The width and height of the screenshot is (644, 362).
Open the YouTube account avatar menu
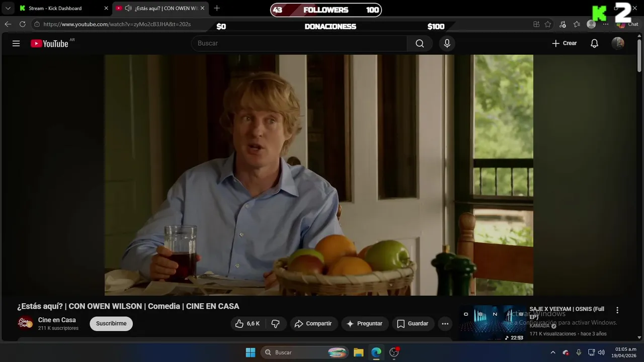tap(618, 43)
